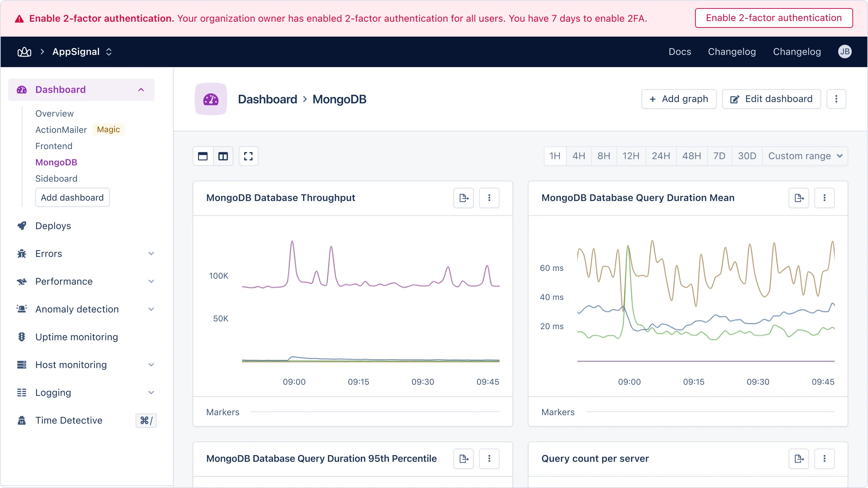Enter fullscreen dashboard mode
This screenshot has height=488, width=868.
(249, 156)
